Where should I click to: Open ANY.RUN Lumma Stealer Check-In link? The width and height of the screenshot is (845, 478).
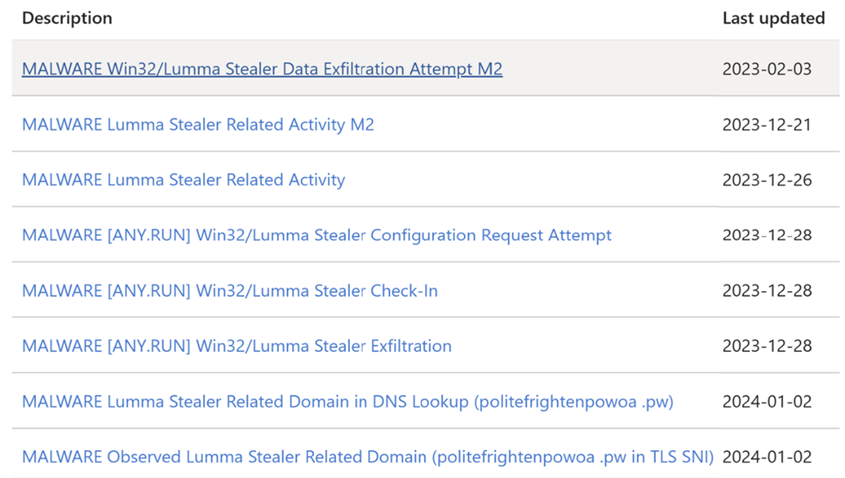[x=229, y=291]
